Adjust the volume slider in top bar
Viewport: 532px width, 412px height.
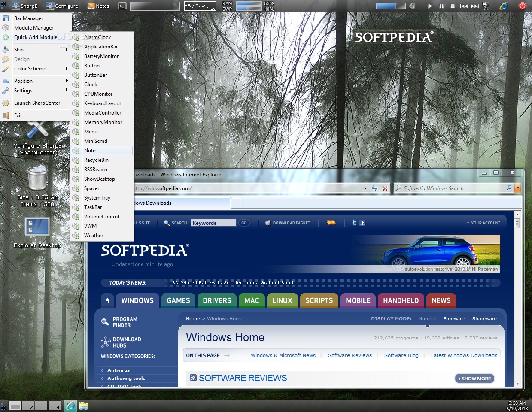coord(391,6)
